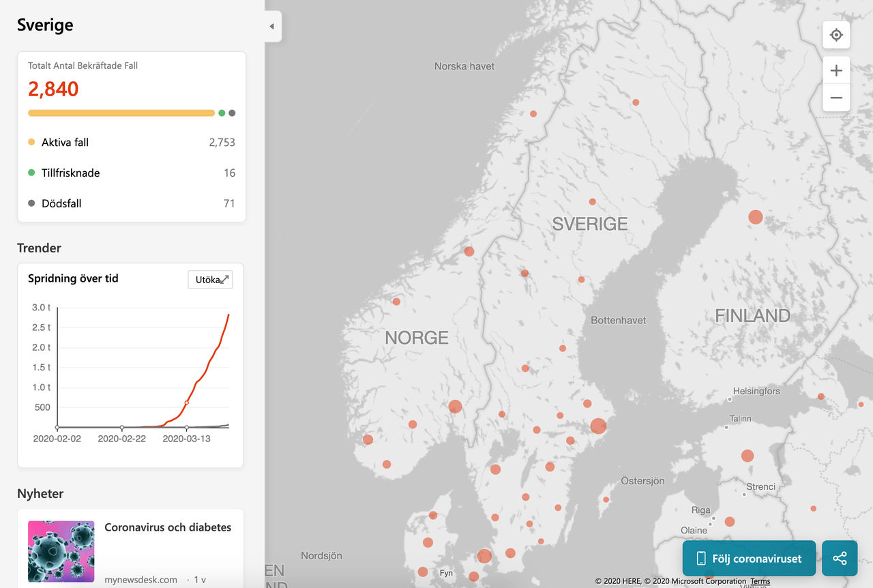The width and height of the screenshot is (873, 588).
Task: Click the case bubble near Riga
Action: [x=729, y=522]
